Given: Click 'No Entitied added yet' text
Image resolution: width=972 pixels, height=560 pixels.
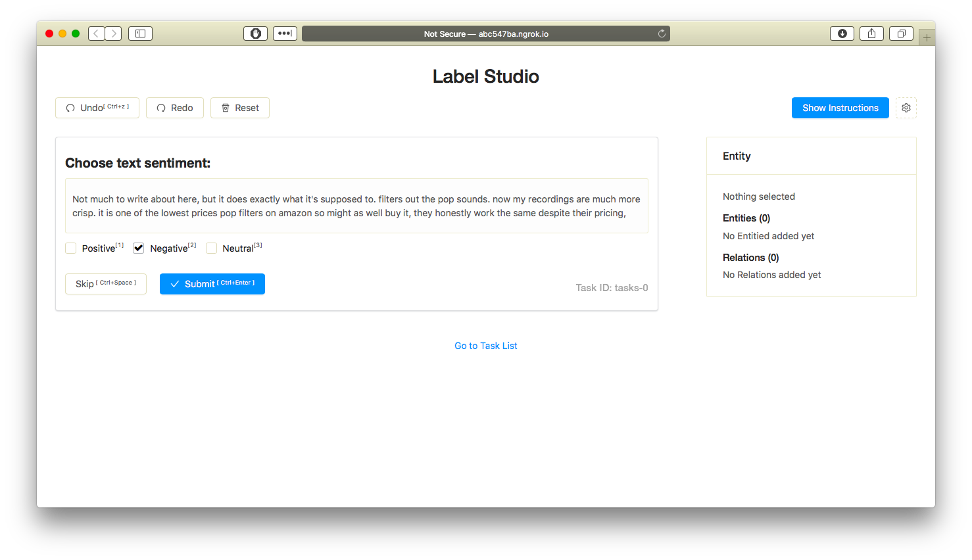Looking at the screenshot, I should coord(768,236).
